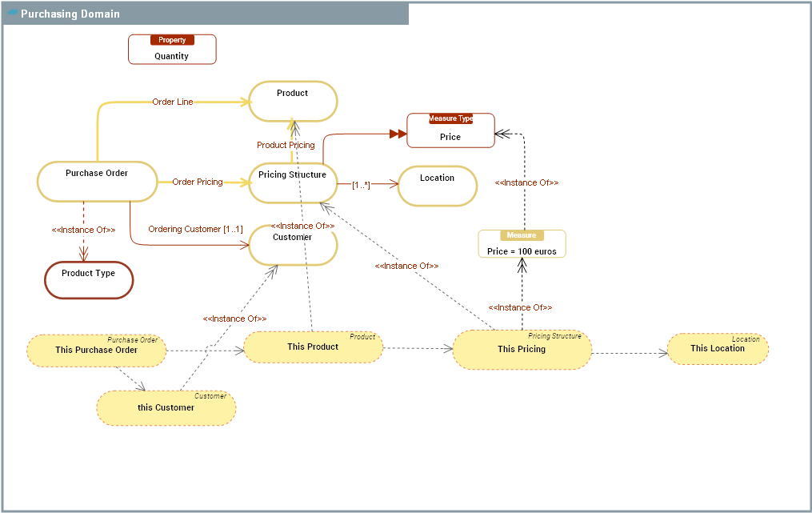Select the Purchasing Domain title header
The height and width of the screenshot is (513, 812).
70,14
